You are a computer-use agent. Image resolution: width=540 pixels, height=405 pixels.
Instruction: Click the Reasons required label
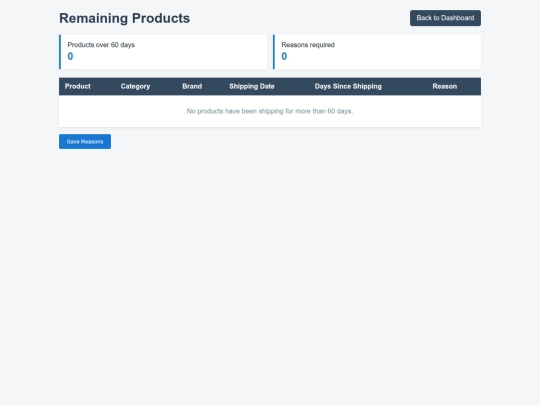(x=308, y=45)
